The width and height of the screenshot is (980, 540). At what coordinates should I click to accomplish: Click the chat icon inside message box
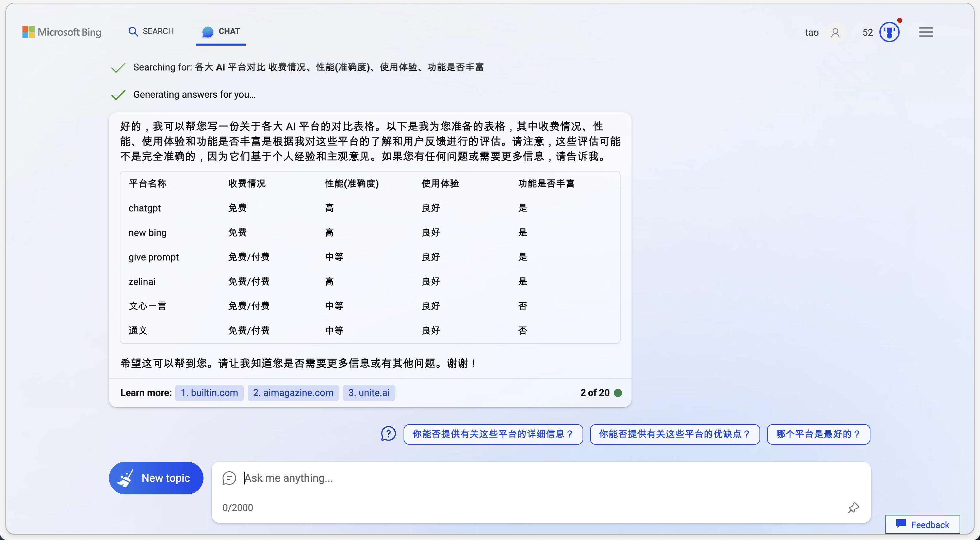(x=229, y=478)
